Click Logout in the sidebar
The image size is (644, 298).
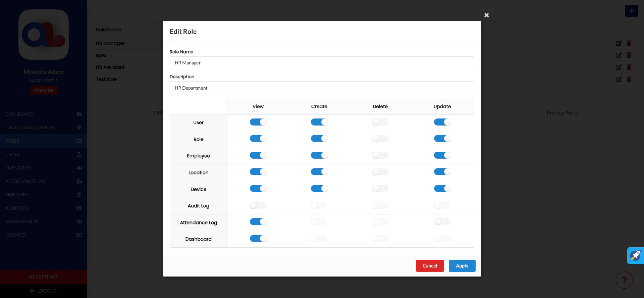tap(44, 291)
